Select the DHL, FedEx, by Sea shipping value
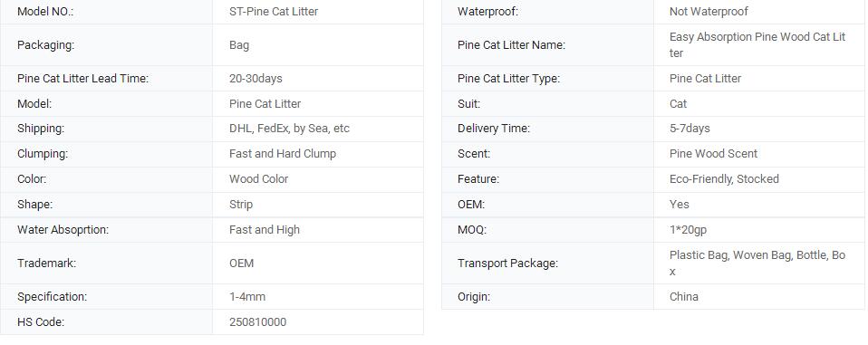 coord(290,129)
